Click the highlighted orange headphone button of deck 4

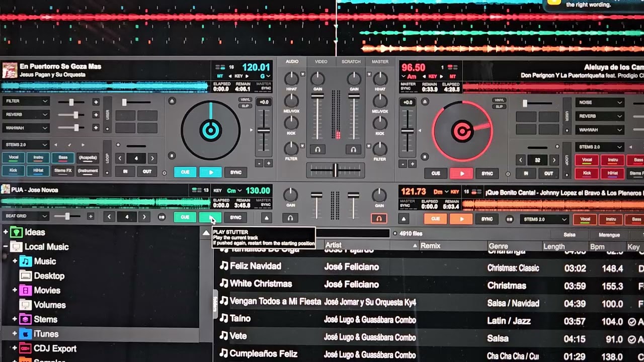tap(379, 218)
